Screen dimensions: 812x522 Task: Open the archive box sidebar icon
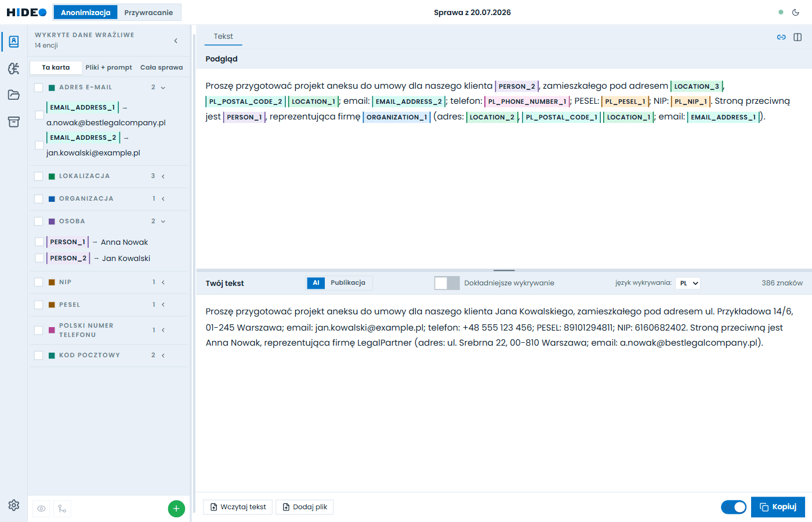[x=14, y=122]
